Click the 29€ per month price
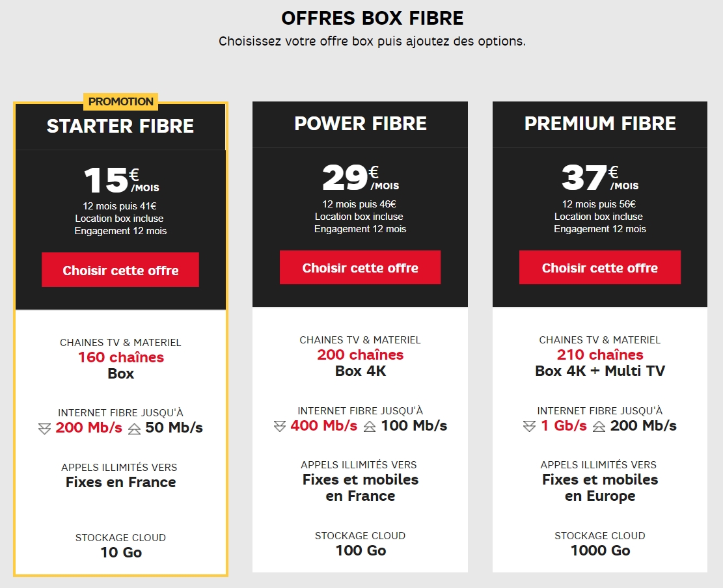 [x=361, y=178]
